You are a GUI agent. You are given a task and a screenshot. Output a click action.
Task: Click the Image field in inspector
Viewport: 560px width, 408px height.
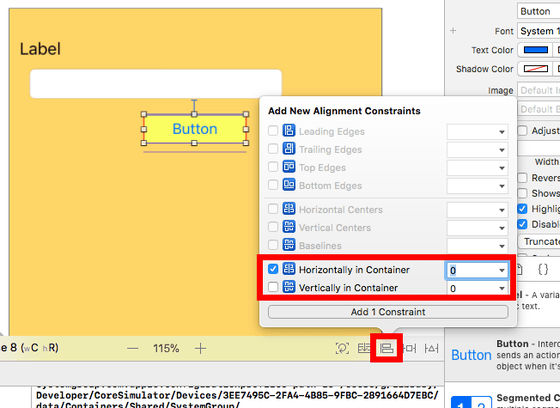(x=539, y=90)
